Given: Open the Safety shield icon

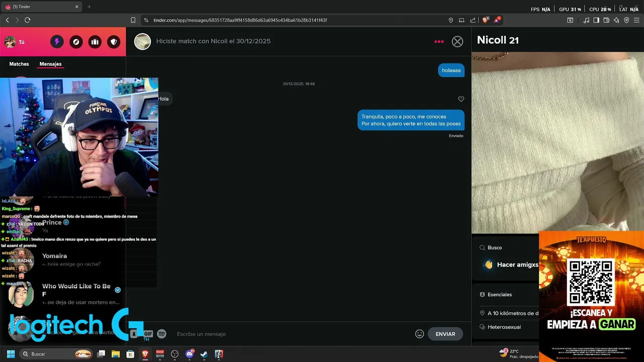Looking at the screenshot, I should [x=114, y=42].
